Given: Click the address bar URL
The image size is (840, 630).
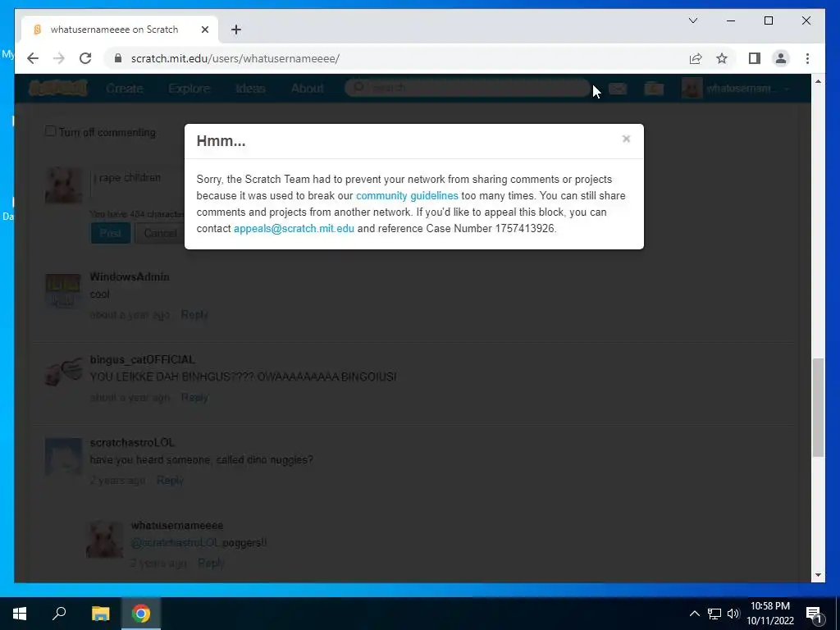Looking at the screenshot, I should point(235,58).
